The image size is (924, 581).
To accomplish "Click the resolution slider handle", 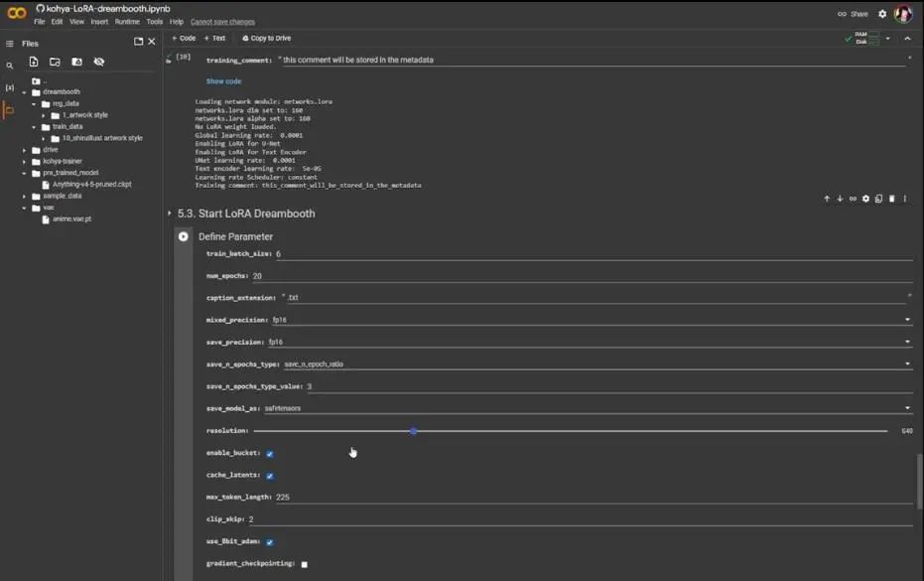I will [x=414, y=431].
